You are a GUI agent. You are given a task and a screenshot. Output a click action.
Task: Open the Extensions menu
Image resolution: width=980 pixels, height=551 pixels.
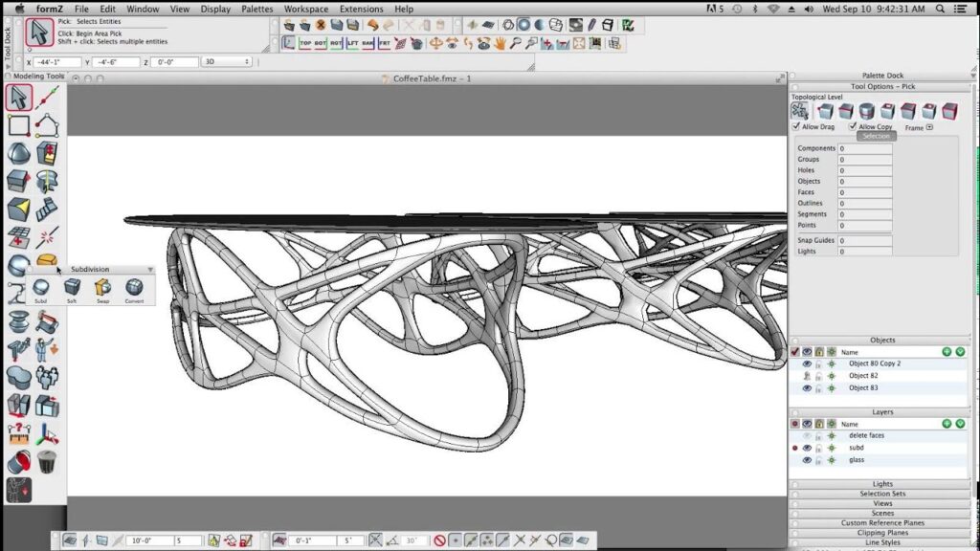(361, 9)
